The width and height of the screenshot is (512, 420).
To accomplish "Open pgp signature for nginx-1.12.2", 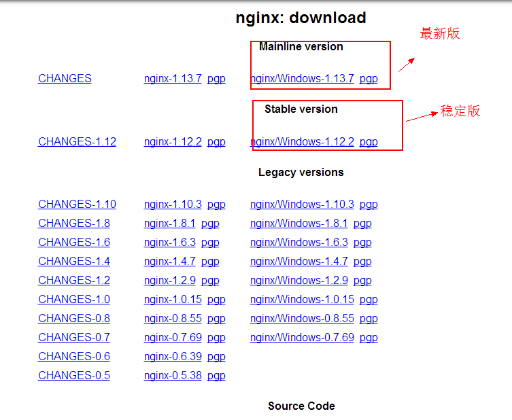I will (216, 142).
